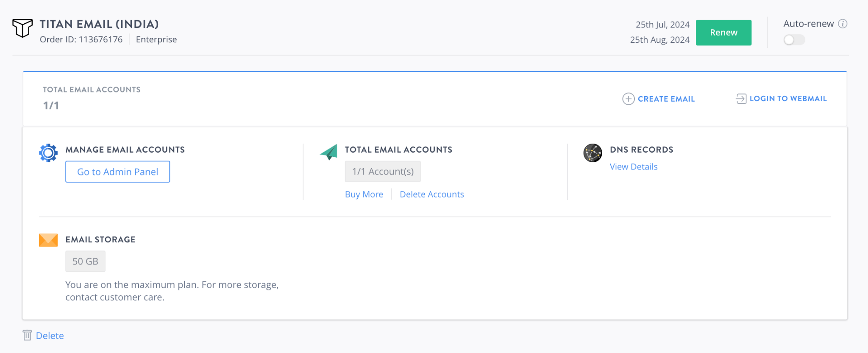
Task: Click the Delete order link text
Action: [50, 336]
